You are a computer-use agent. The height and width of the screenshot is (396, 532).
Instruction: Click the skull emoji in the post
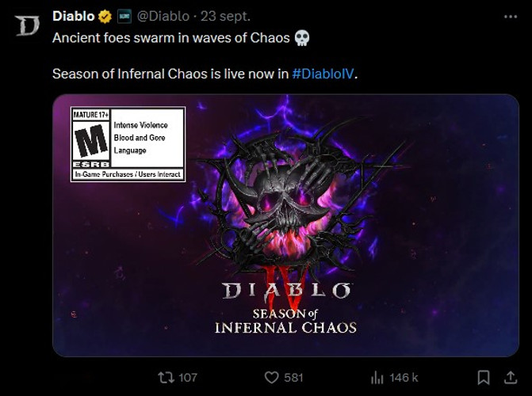pos(300,37)
